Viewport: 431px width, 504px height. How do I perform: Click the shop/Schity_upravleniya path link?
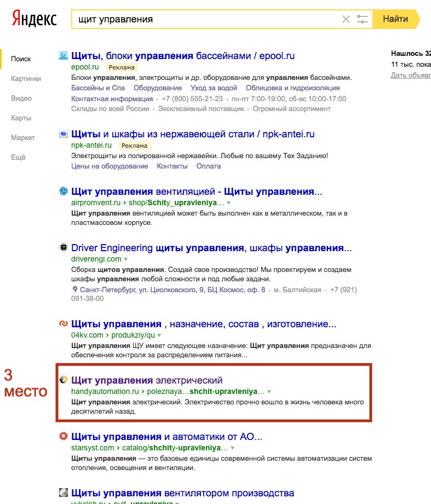click(176, 202)
